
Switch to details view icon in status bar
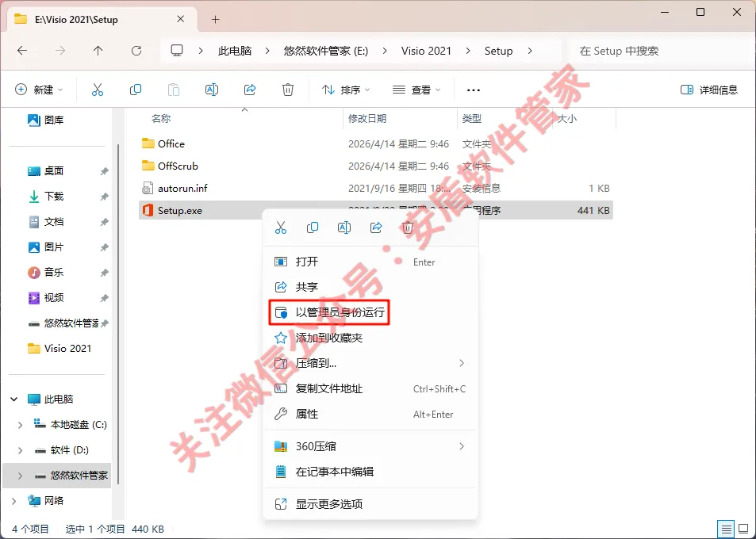(x=726, y=529)
